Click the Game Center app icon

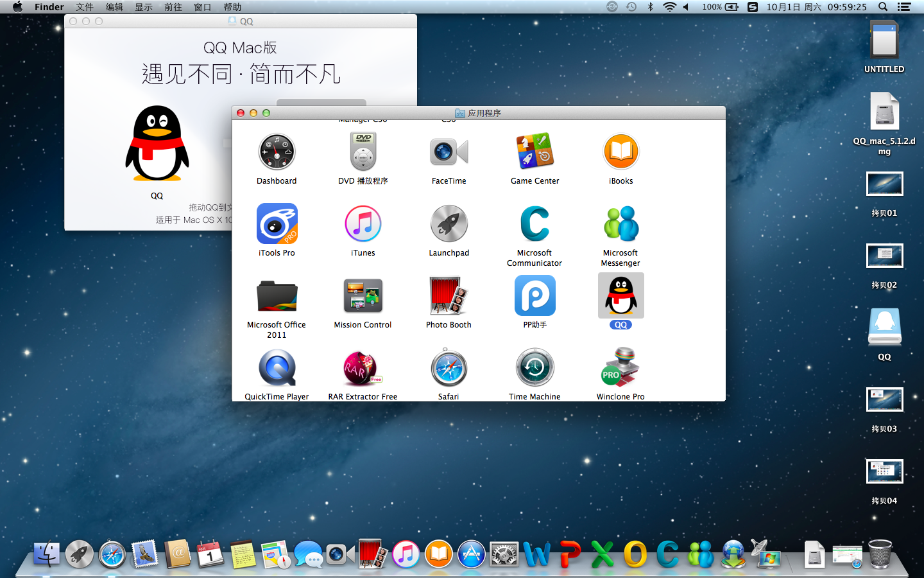tap(535, 152)
